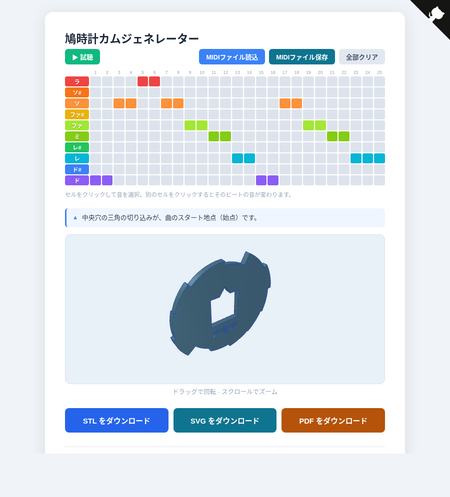The image size is (450, 497).
Task: Download the STL file
Action: click(117, 420)
